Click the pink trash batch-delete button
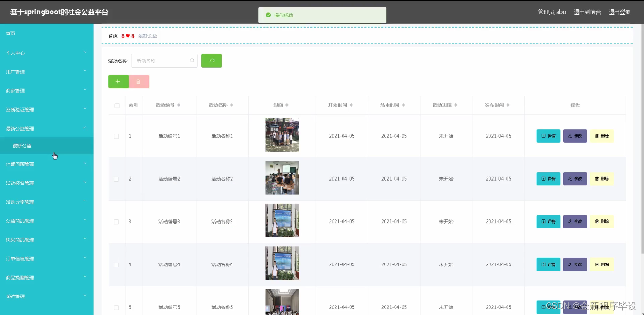This screenshot has width=644, height=315. click(x=139, y=81)
